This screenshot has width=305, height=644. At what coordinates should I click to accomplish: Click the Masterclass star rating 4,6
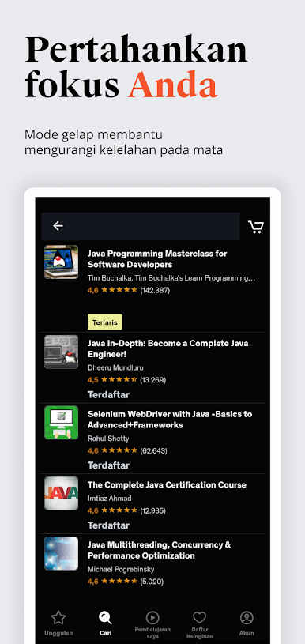129,290
